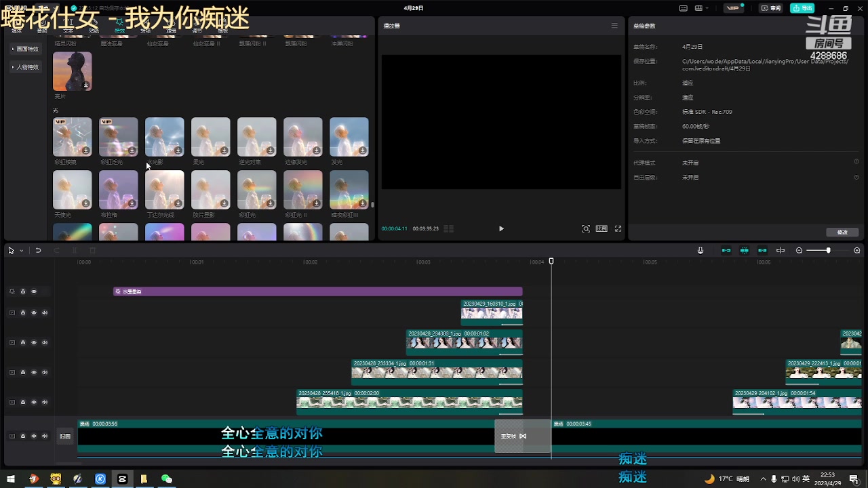Image resolution: width=868 pixels, height=488 pixels.
Task: Select the 彩虹光 II effect thumbnail
Action: click(302, 190)
